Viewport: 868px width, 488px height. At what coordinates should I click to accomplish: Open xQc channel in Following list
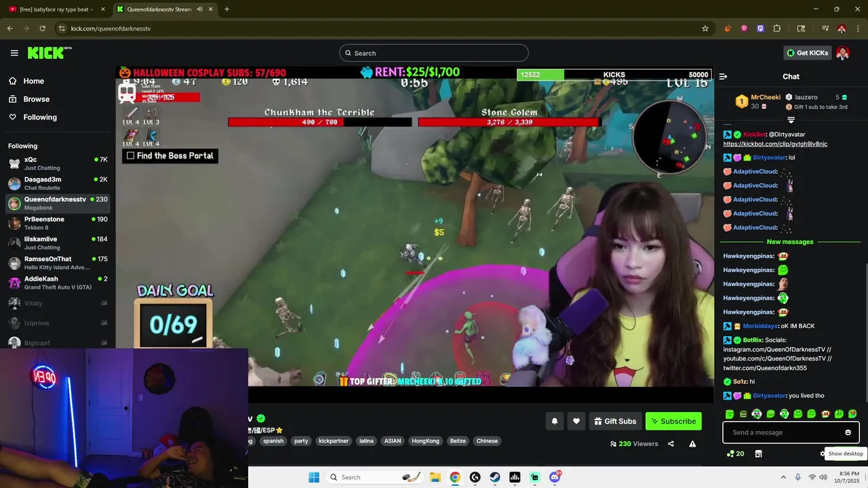(x=58, y=163)
